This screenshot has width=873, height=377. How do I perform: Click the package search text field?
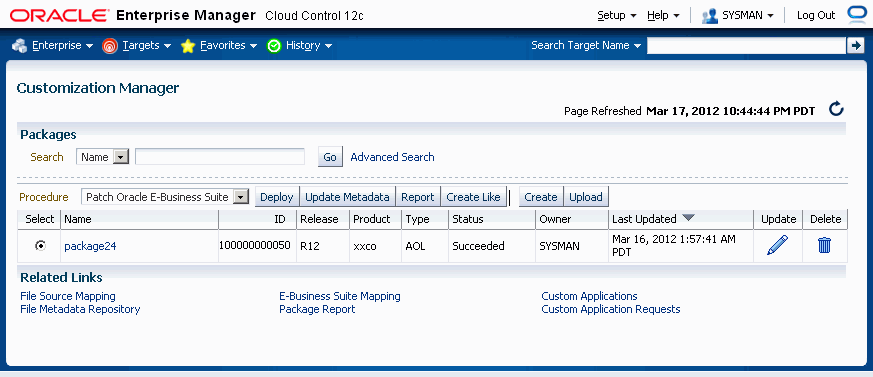(x=220, y=157)
